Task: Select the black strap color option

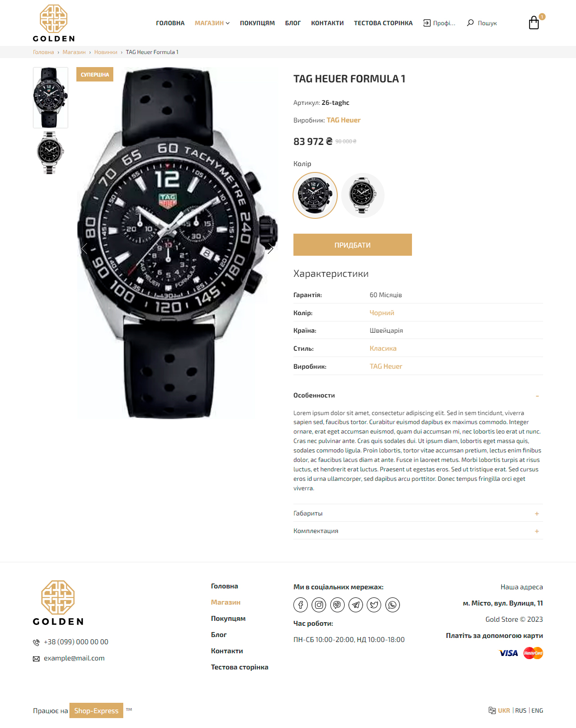Action: pyautogui.click(x=315, y=195)
